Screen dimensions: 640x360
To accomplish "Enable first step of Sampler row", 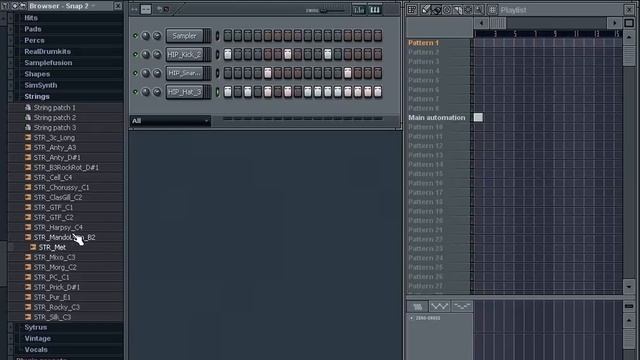I will click(x=228, y=36).
